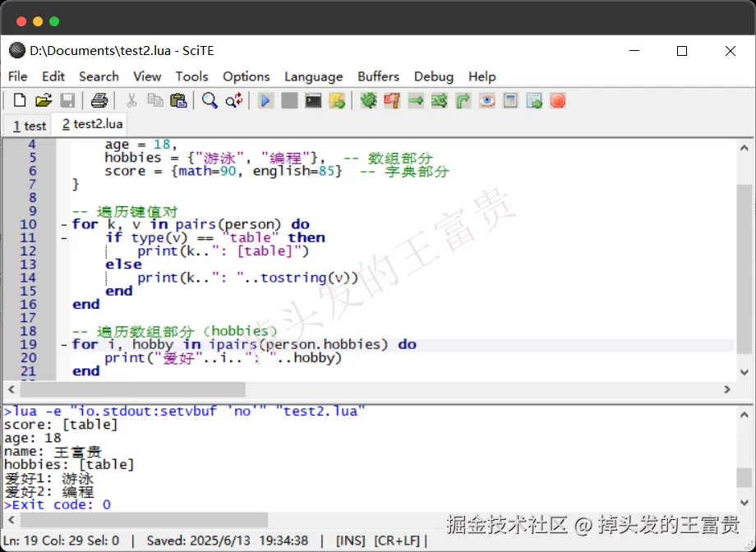Inspect a variable with the eye icon
The height and width of the screenshot is (552, 756).
tap(486, 99)
